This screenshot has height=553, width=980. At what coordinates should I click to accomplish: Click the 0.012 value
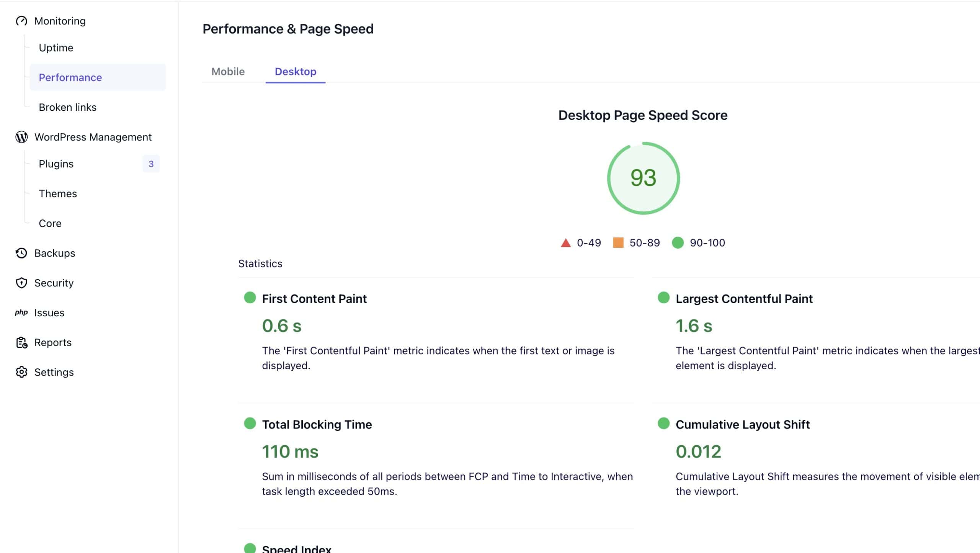[698, 452]
